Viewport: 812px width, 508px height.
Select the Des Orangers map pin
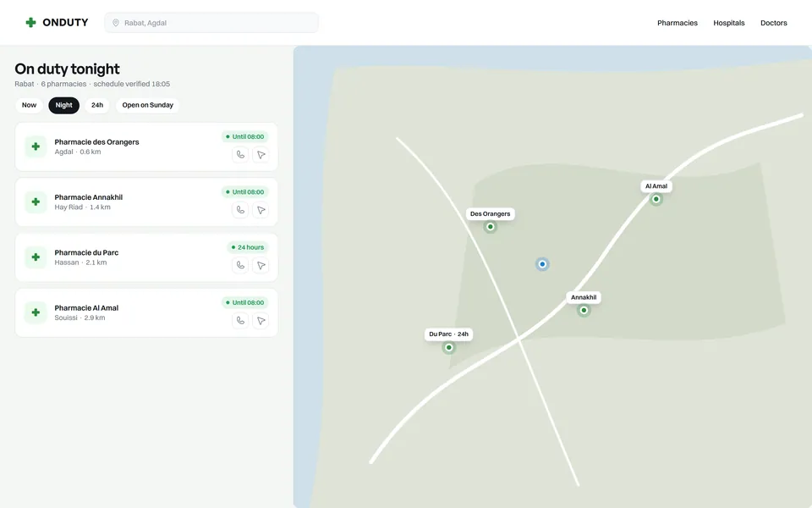[490, 227]
